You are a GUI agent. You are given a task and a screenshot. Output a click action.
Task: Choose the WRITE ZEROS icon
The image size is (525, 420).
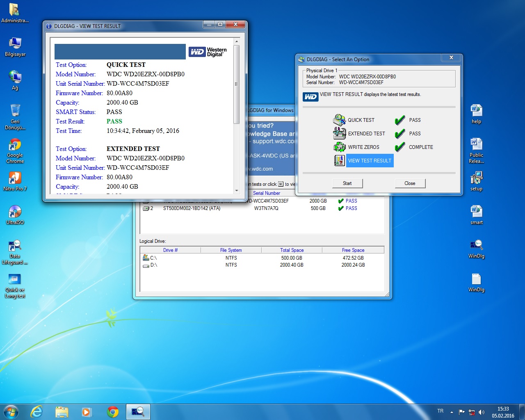click(x=339, y=147)
